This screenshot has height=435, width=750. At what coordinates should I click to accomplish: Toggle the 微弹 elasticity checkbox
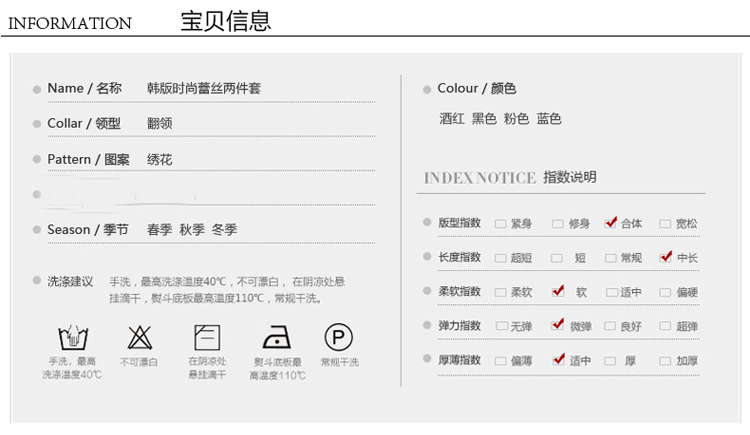tap(558, 325)
